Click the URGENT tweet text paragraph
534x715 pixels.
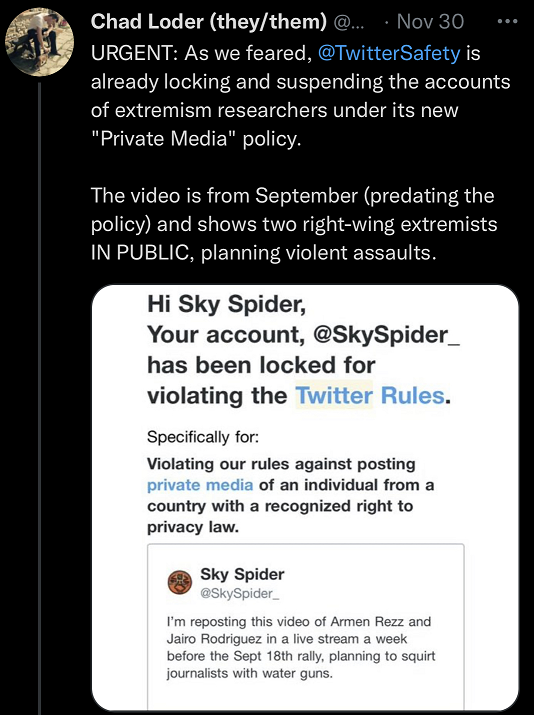click(301, 96)
